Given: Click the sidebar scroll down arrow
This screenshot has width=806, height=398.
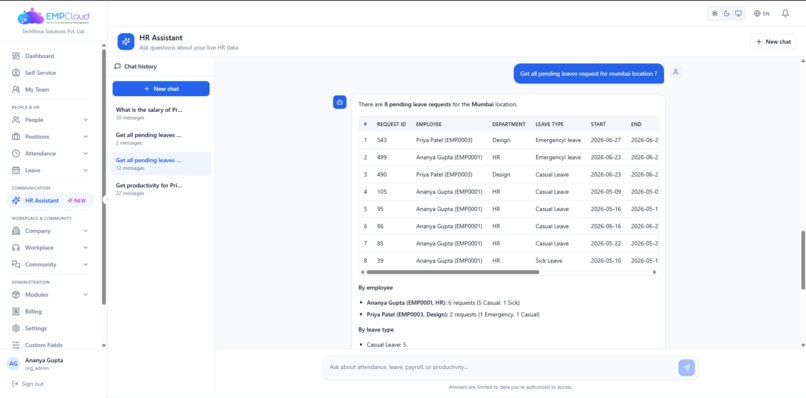Looking at the screenshot, I should (x=104, y=346).
